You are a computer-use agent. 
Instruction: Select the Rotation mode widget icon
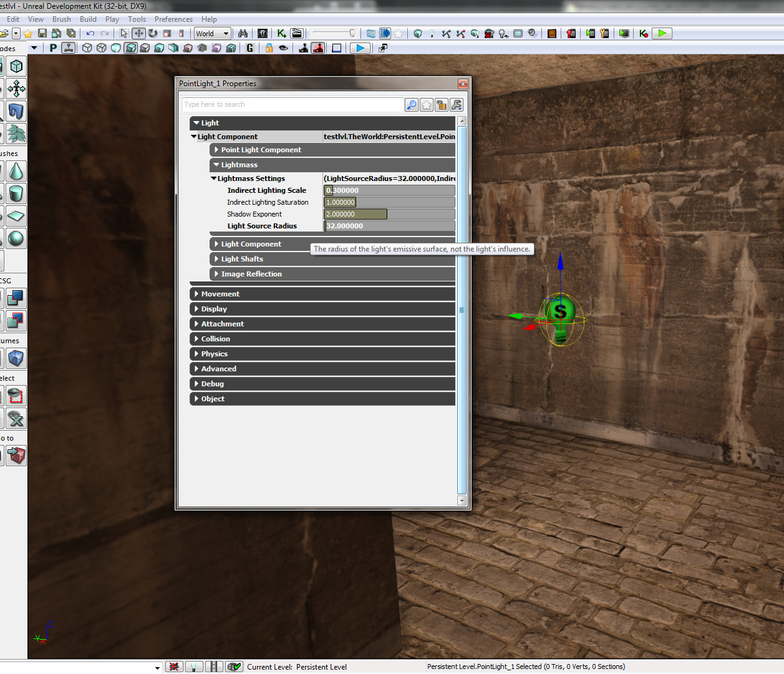[153, 34]
